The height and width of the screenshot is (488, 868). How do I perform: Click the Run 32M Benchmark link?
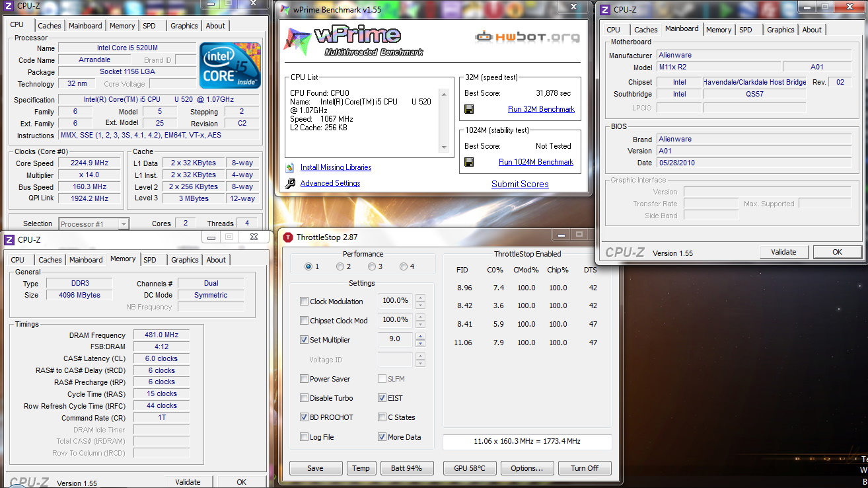click(x=541, y=109)
